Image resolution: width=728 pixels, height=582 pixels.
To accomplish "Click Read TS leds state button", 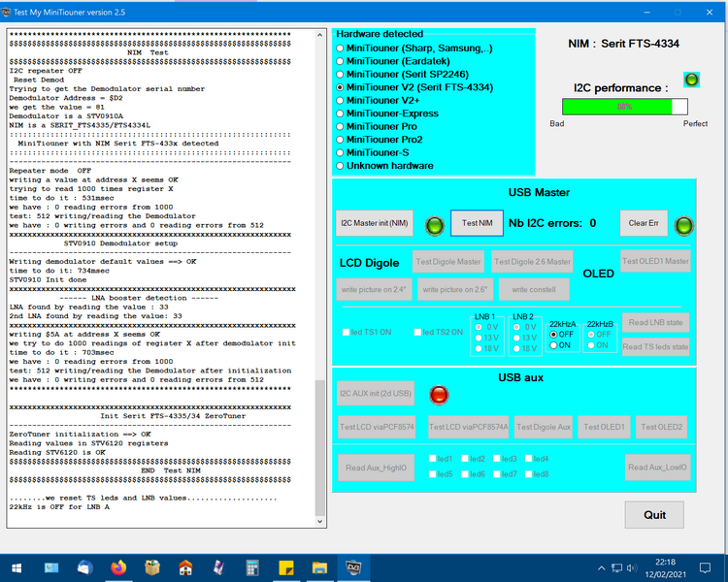I will click(x=655, y=346).
